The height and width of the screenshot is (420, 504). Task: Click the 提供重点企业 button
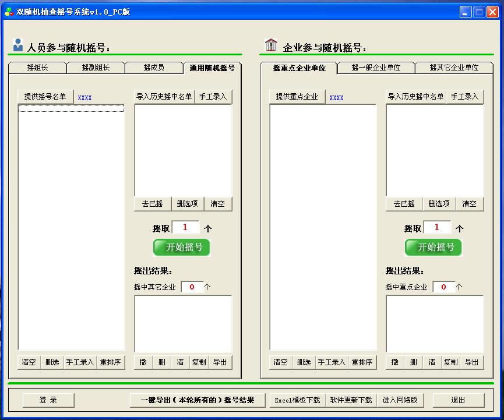pos(297,97)
